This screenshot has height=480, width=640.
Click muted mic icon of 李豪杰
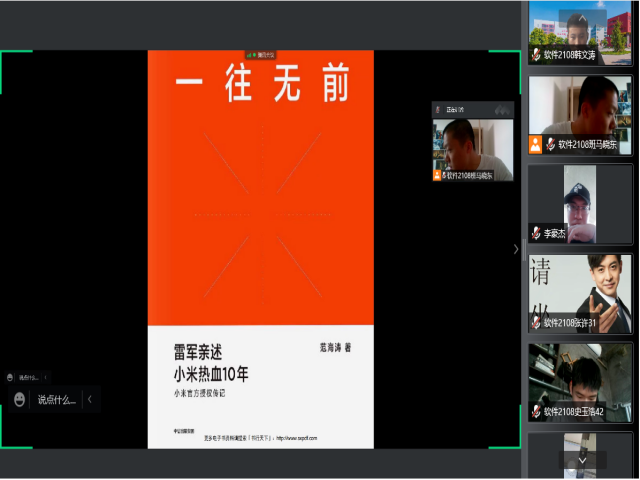click(x=536, y=233)
